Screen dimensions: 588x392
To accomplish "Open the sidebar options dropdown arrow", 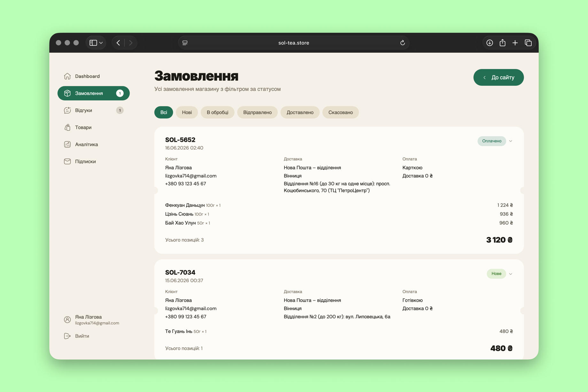I will click(101, 43).
